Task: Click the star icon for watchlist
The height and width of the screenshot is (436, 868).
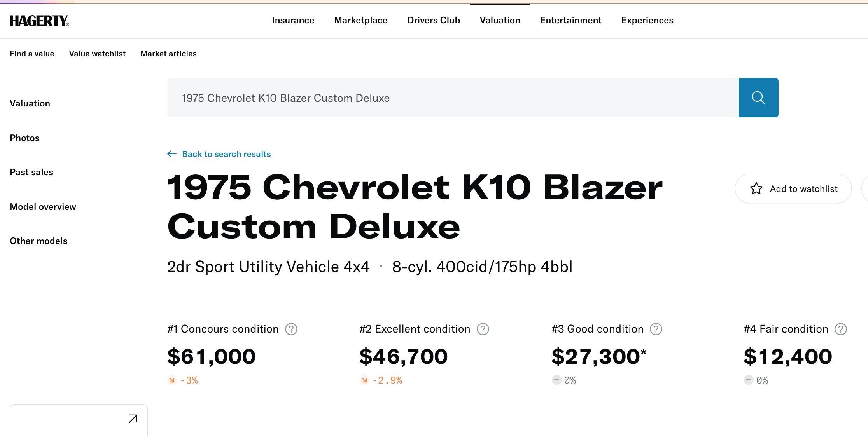Action: (756, 188)
